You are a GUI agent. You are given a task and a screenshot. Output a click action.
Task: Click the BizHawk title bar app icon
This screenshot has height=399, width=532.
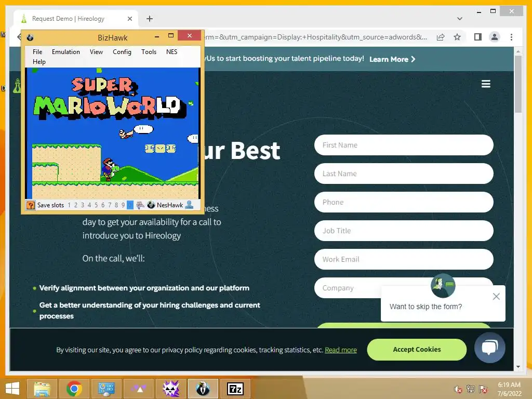30,37
